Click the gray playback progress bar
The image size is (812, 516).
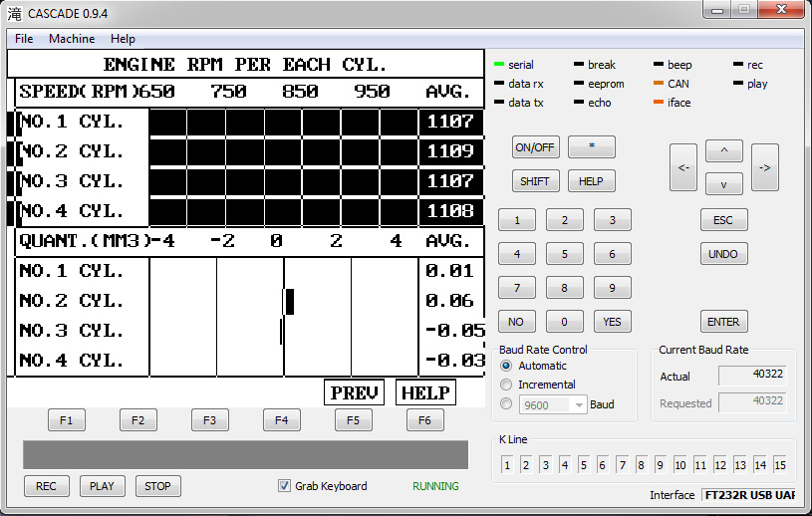coord(245,454)
